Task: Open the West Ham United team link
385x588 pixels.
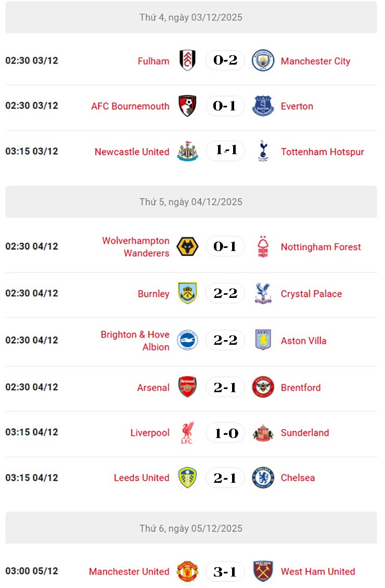Action: (x=317, y=571)
